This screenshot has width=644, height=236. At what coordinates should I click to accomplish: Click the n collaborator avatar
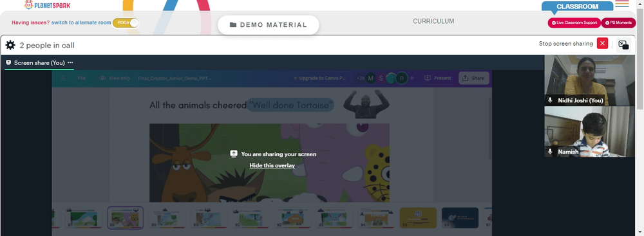coord(402,78)
